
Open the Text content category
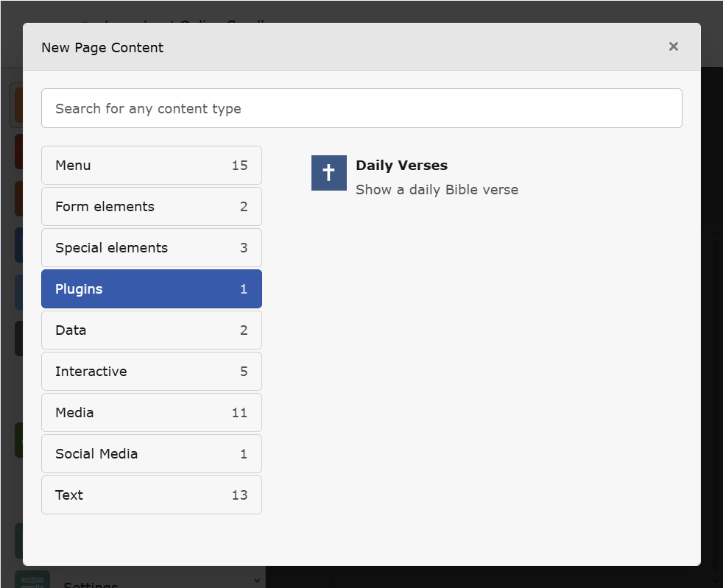pos(151,495)
